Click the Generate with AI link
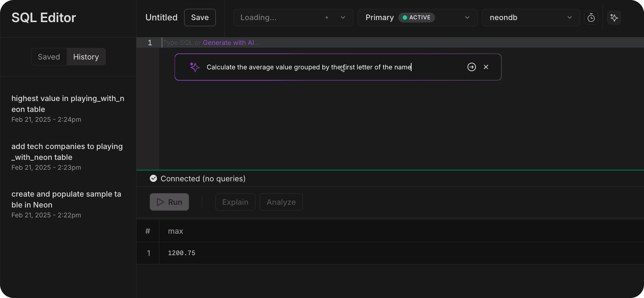 (228, 43)
